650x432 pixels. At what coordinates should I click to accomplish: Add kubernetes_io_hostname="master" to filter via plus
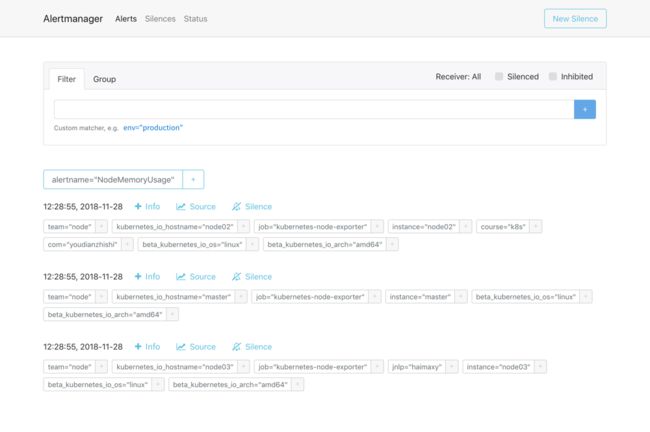[x=241, y=297]
